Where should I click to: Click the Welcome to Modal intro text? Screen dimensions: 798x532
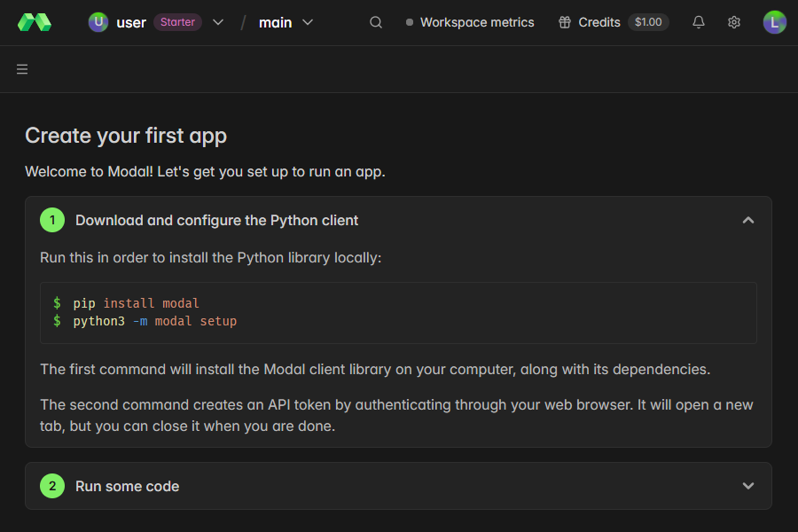tap(205, 171)
